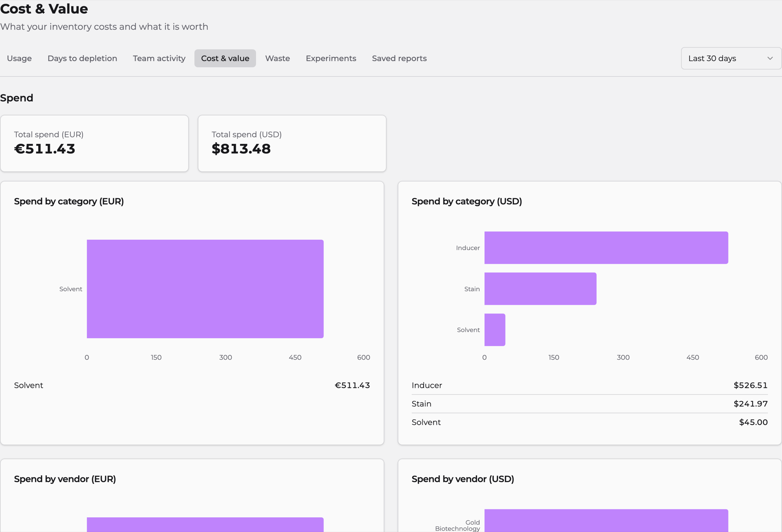Click the Stain axis label in USD chart
The image size is (782, 532).
(472, 289)
